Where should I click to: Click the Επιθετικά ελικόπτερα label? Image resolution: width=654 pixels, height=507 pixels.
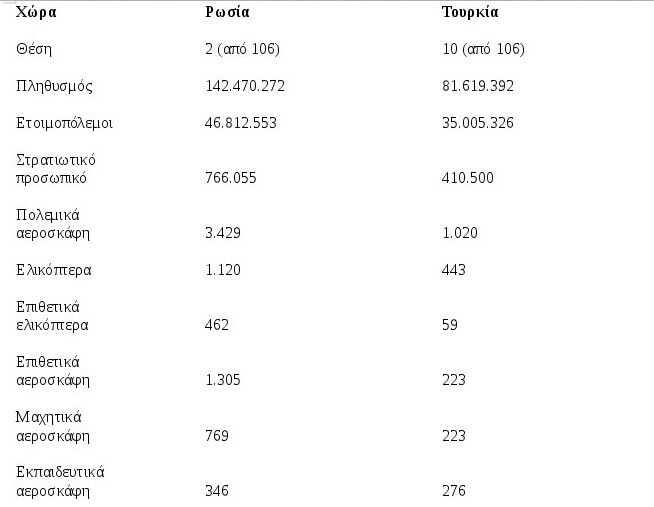tap(53, 316)
